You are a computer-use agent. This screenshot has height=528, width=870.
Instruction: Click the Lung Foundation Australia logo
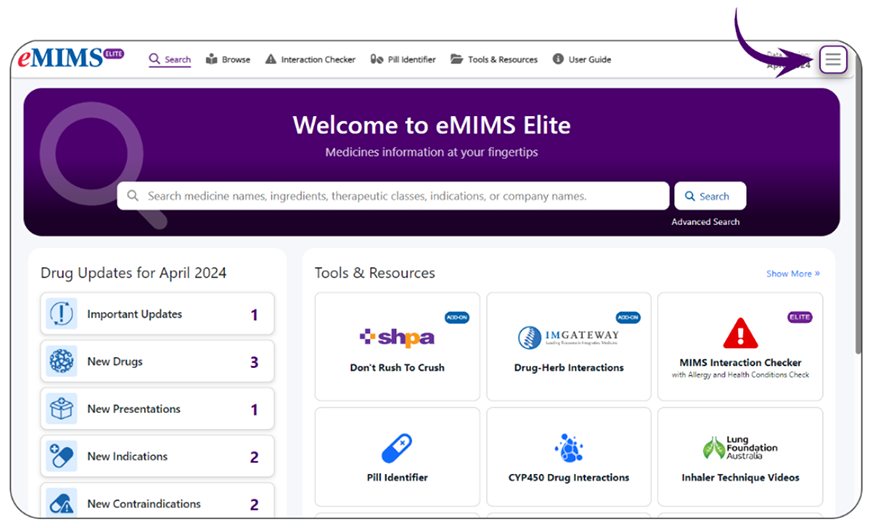[x=740, y=448]
